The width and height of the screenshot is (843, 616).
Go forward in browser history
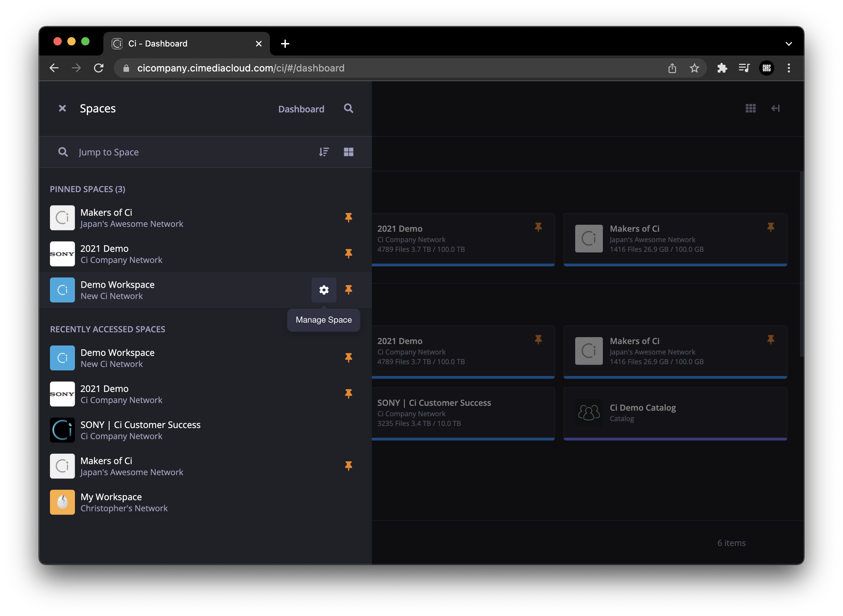pos(76,68)
